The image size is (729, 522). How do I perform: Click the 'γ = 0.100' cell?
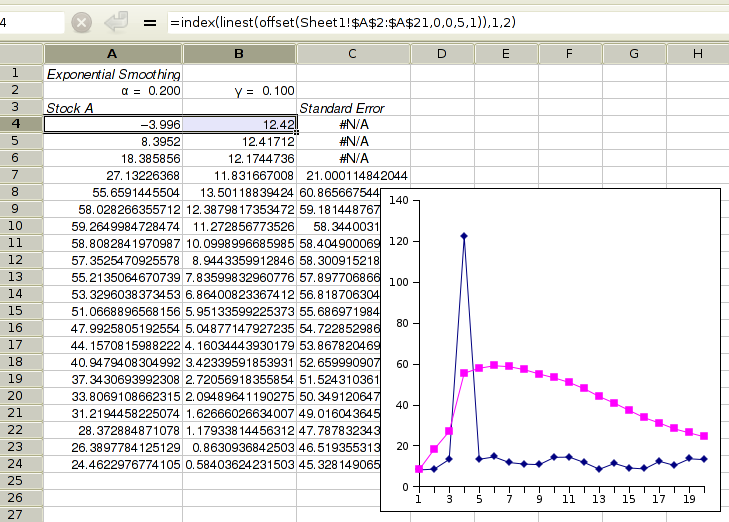pyautogui.click(x=239, y=91)
